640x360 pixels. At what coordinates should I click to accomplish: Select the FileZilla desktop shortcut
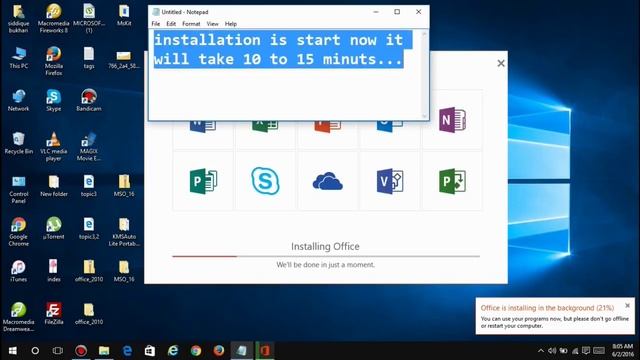point(53,313)
